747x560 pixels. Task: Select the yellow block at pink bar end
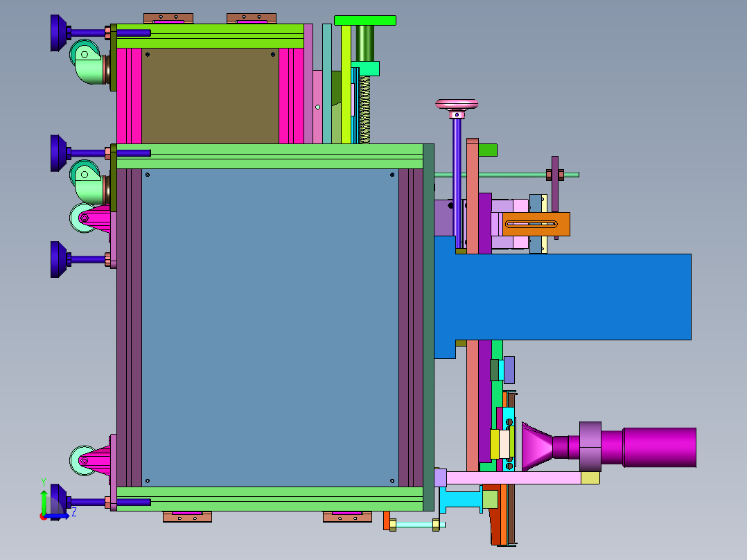pos(590,478)
